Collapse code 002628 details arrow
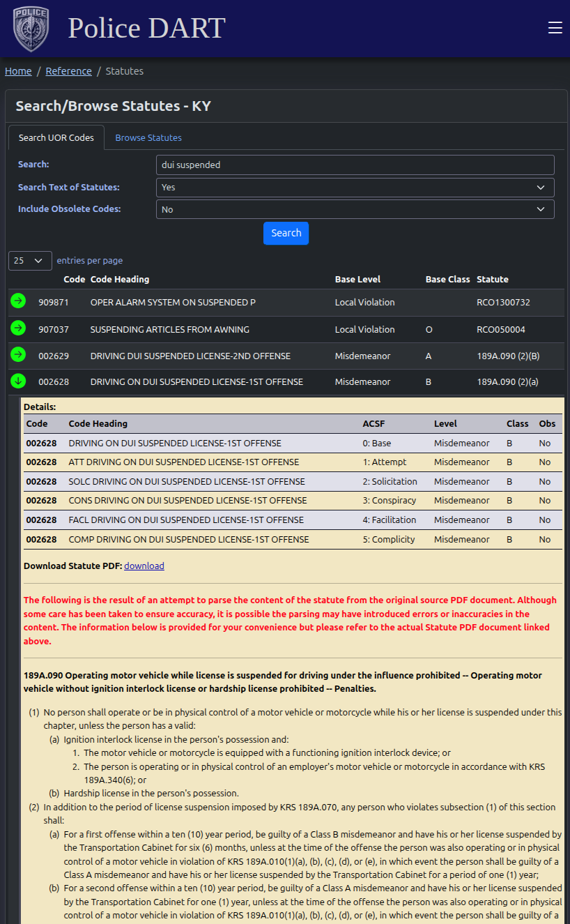 point(18,381)
